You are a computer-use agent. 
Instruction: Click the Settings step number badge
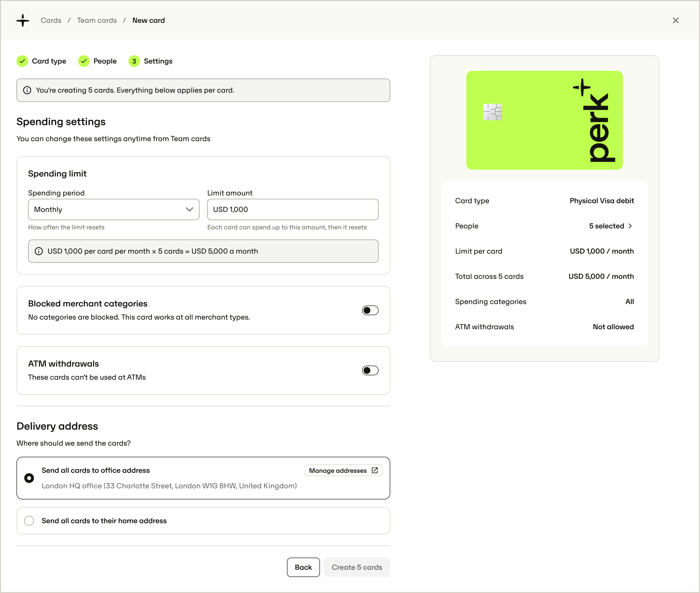(134, 61)
